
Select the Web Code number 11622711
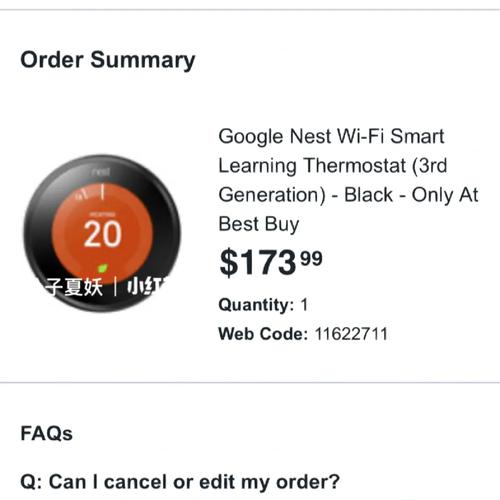pyautogui.click(x=351, y=334)
